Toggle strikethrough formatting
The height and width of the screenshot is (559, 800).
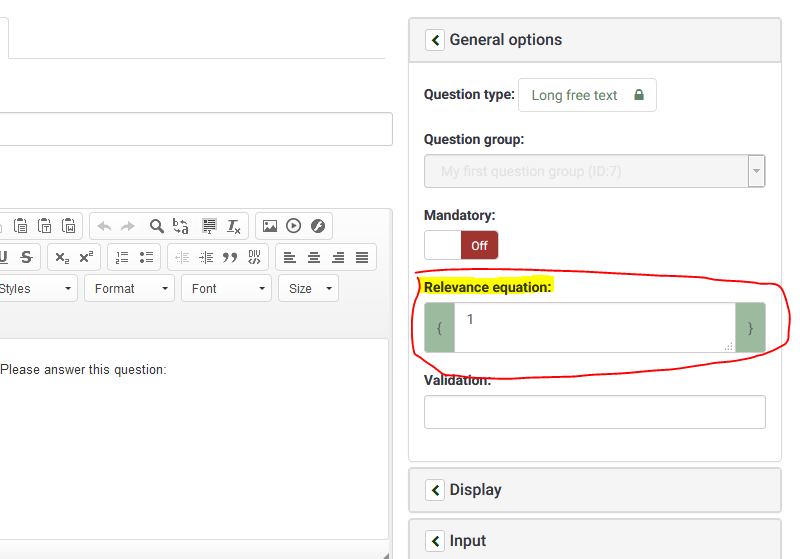26,257
